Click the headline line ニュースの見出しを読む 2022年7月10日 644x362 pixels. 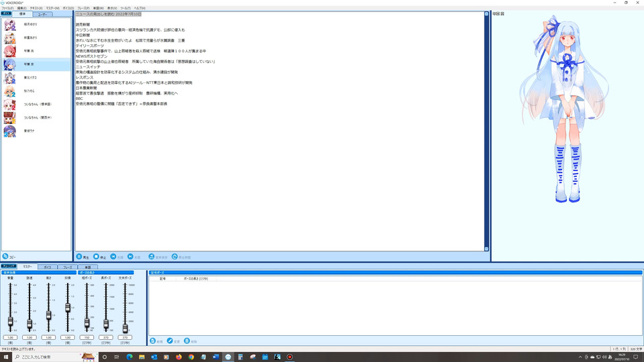[x=109, y=14]
